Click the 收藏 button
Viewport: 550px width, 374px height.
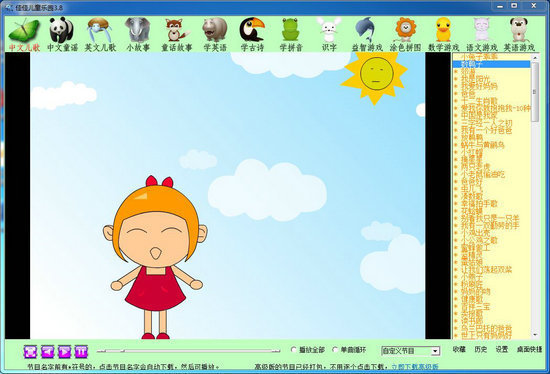[x=459, y=349]
